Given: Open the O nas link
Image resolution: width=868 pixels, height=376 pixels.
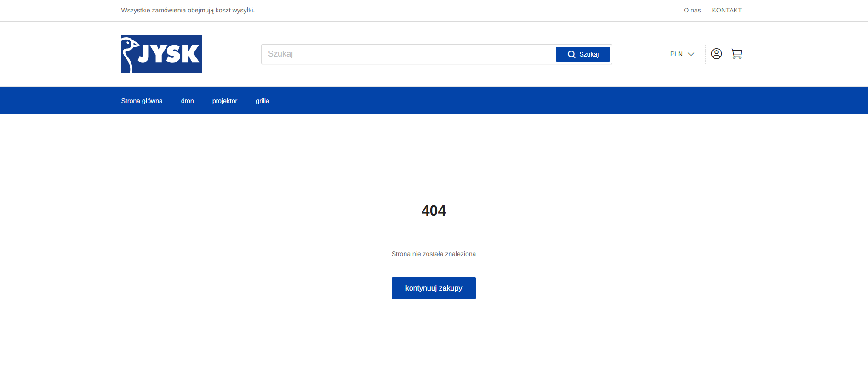Looking at the screenshot, I should 692,10.
